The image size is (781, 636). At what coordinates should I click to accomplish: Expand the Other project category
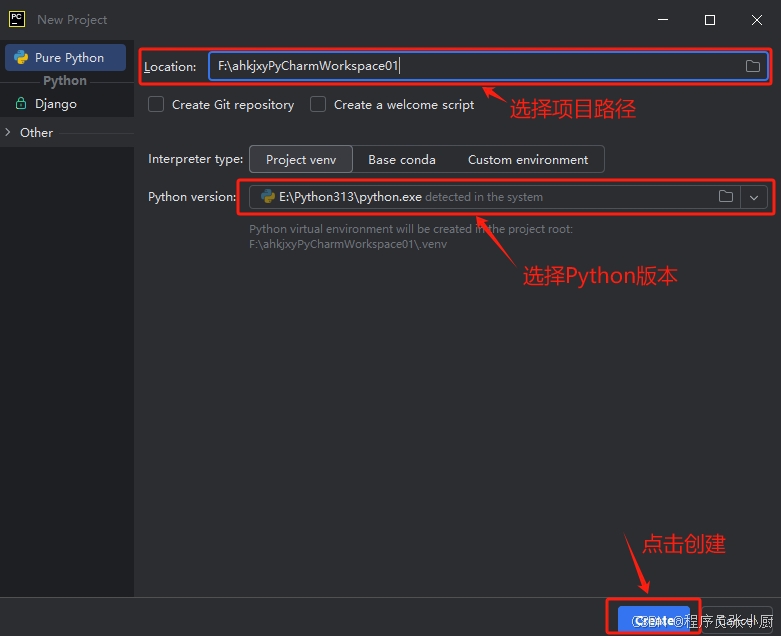pos(8,132)
